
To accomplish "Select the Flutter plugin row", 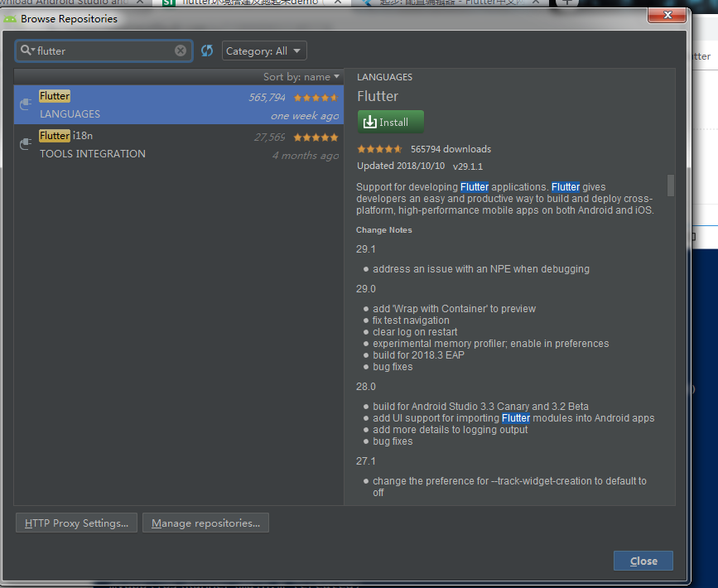I will click(179, 104).
